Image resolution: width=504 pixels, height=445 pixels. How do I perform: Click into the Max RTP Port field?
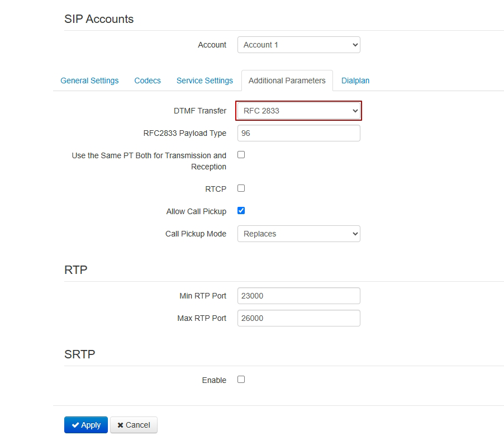point(298,318)
